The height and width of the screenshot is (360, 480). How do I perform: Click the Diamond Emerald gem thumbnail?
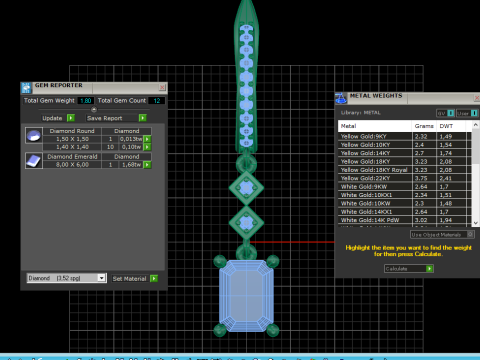(x=34, y=161)
